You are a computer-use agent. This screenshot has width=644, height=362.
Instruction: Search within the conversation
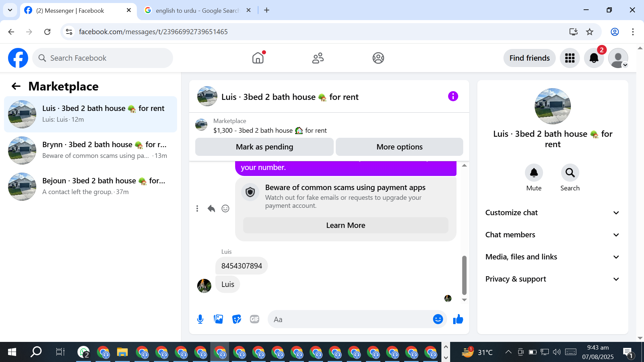pos(570,173)
